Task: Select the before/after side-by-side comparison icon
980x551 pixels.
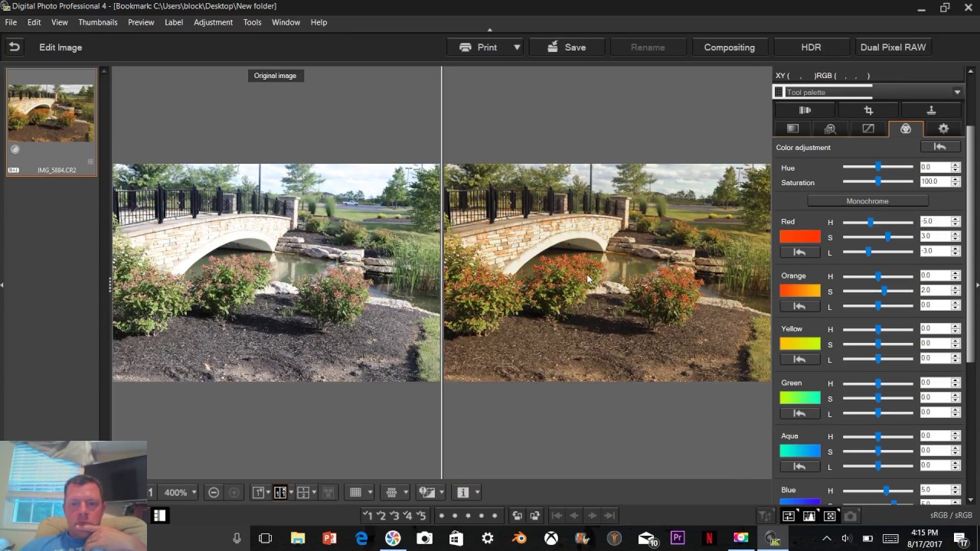Action: (x=280, y=492)
